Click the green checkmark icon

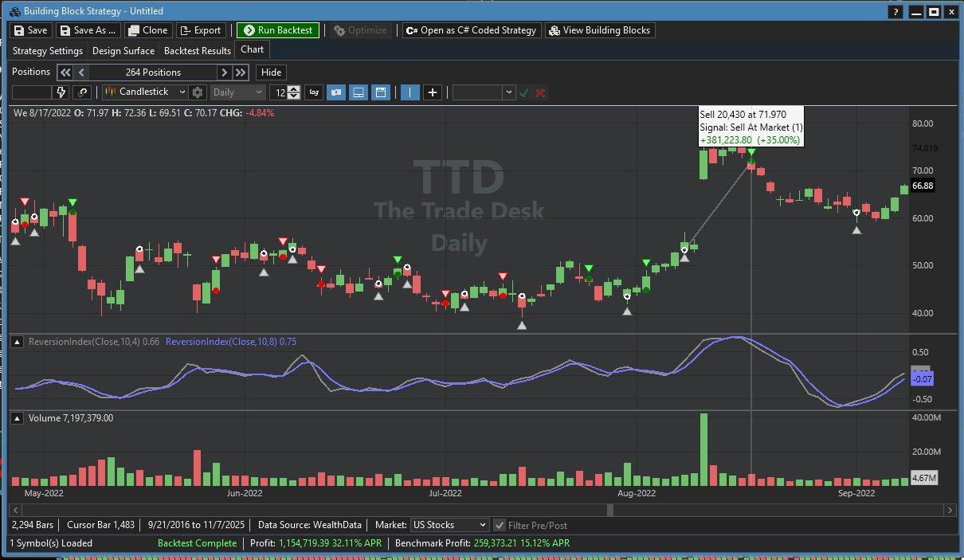coord(523,92)
